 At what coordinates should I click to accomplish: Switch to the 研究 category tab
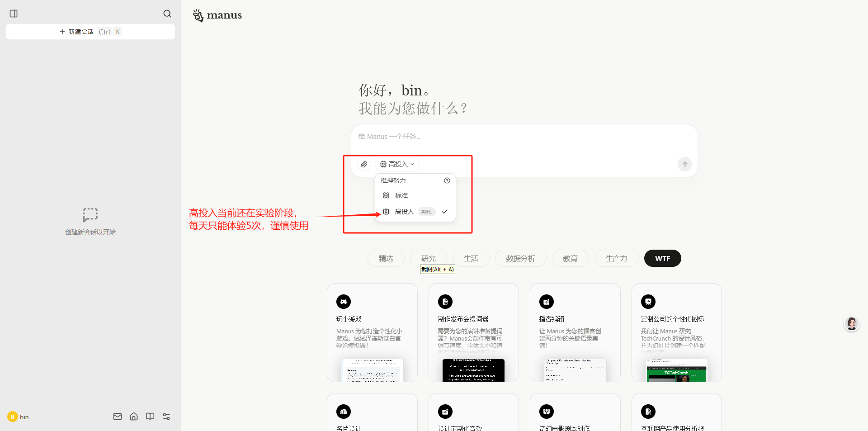pos(429,258)
